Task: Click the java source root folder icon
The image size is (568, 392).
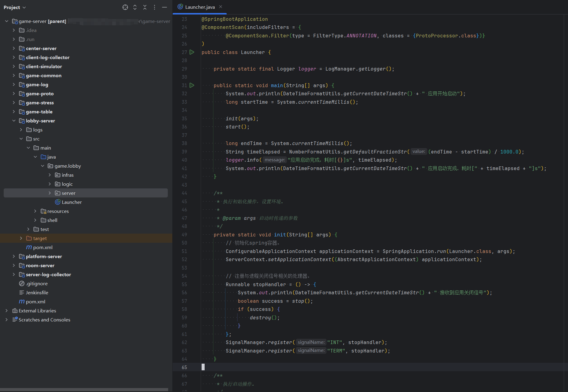Action: point(43,157)
